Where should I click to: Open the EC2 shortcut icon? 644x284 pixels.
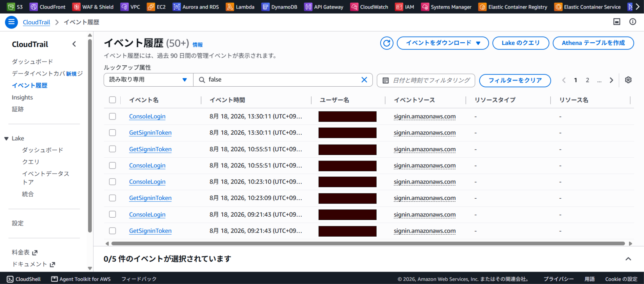pyautogui.click(x=150, y=7)
